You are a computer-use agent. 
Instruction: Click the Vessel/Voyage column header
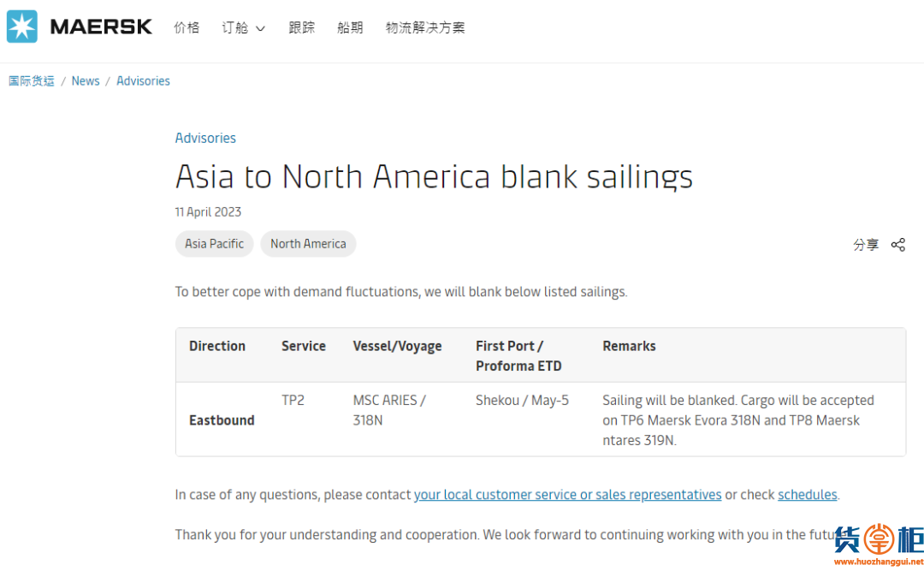[397, 346]
